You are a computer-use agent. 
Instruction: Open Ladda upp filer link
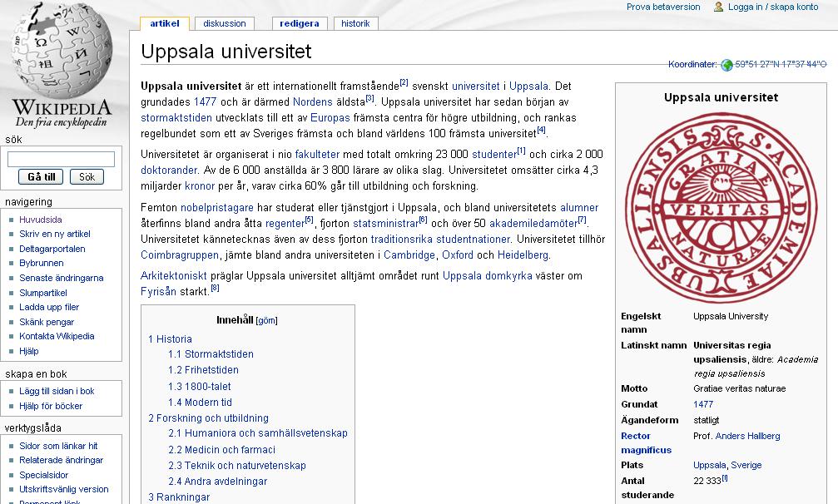click(x=49, y=307)
